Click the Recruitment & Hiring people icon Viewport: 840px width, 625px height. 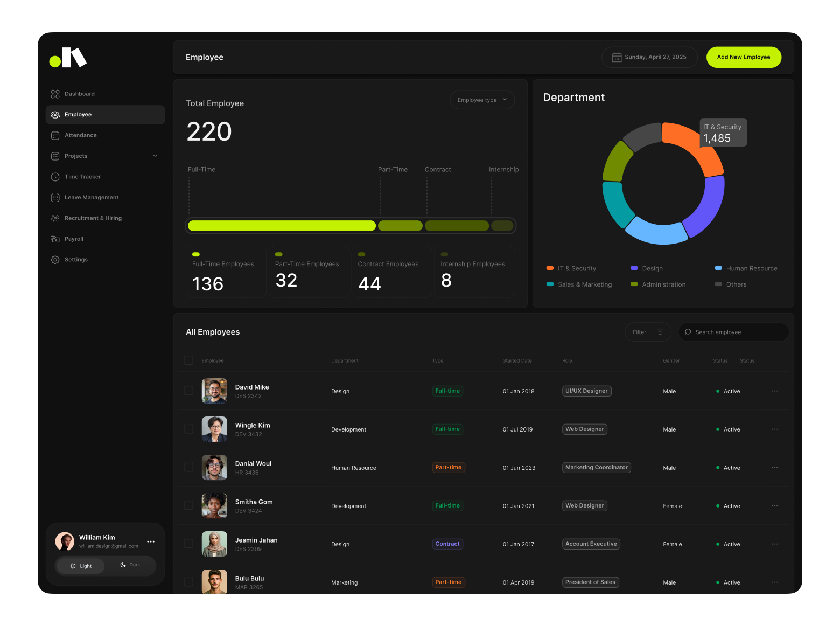point(55,218)
